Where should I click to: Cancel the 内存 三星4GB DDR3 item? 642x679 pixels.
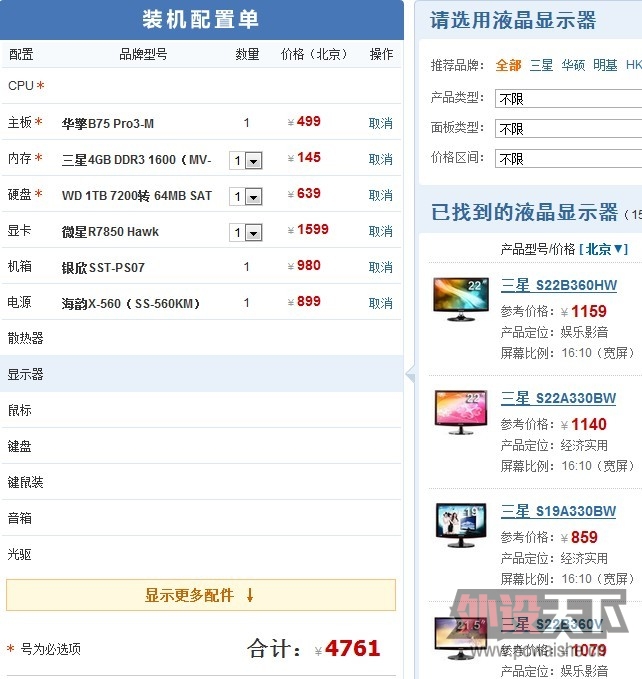click(381, 159)
